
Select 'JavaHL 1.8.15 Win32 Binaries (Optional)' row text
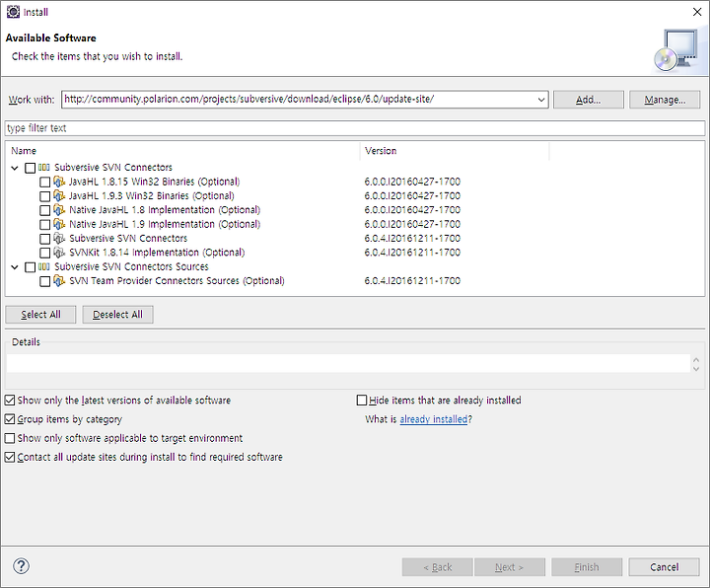(155, 182)
